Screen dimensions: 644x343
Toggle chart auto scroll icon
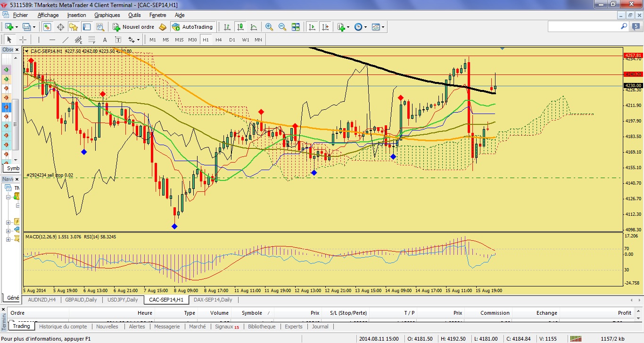point(312,27)
